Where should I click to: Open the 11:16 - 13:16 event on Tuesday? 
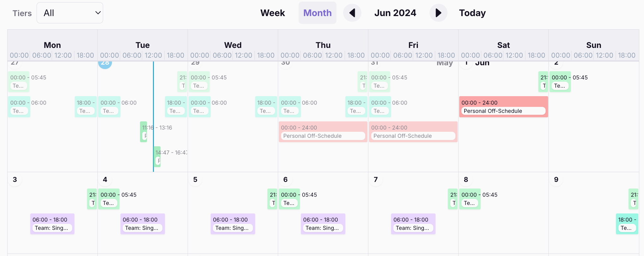coord(143,132)
